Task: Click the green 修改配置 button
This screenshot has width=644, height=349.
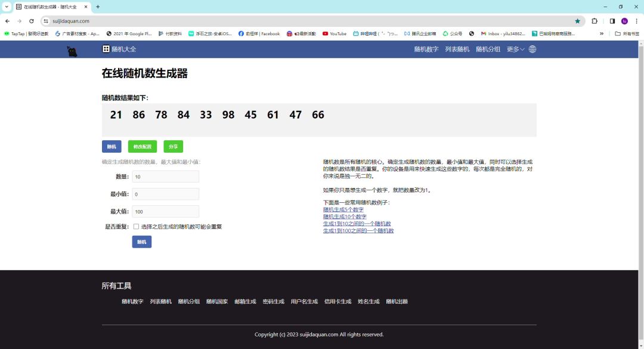Action: 143,146
